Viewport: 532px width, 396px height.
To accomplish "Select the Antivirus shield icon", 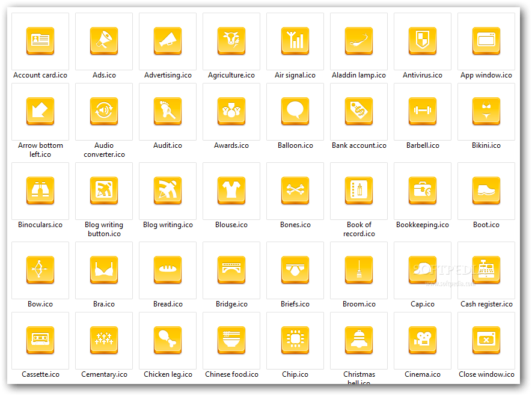I will pyautogui.click(x=422, y=41).
